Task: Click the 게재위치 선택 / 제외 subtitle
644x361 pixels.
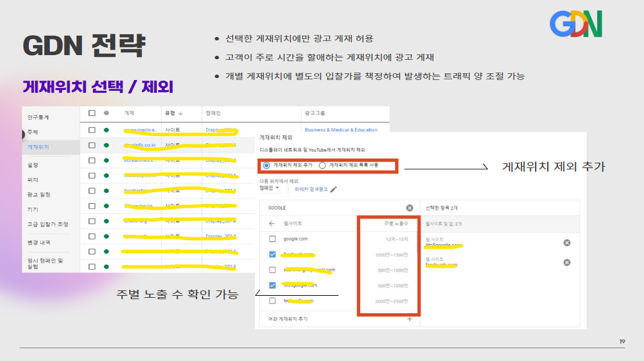Action: click(98, 87)
